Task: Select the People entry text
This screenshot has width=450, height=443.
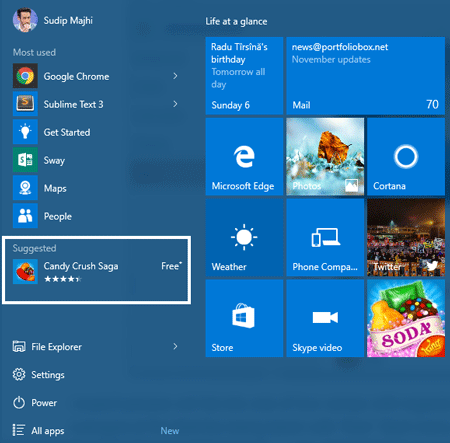Action: click(58, 217)
